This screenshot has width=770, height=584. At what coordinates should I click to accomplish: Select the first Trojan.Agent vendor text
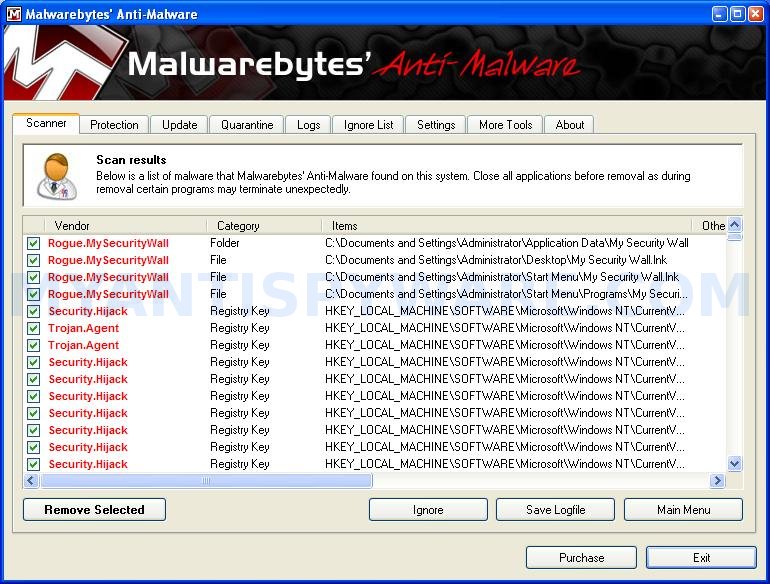(83, 328)
